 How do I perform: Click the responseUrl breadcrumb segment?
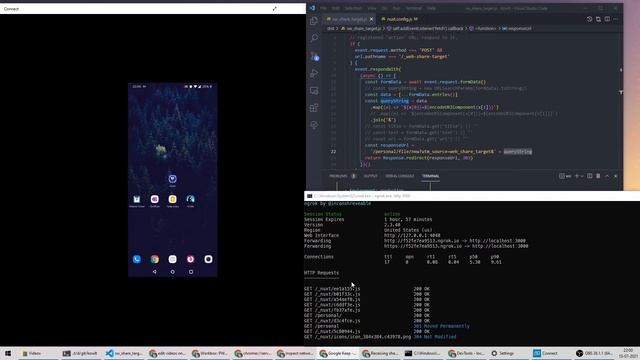point(516,29)
